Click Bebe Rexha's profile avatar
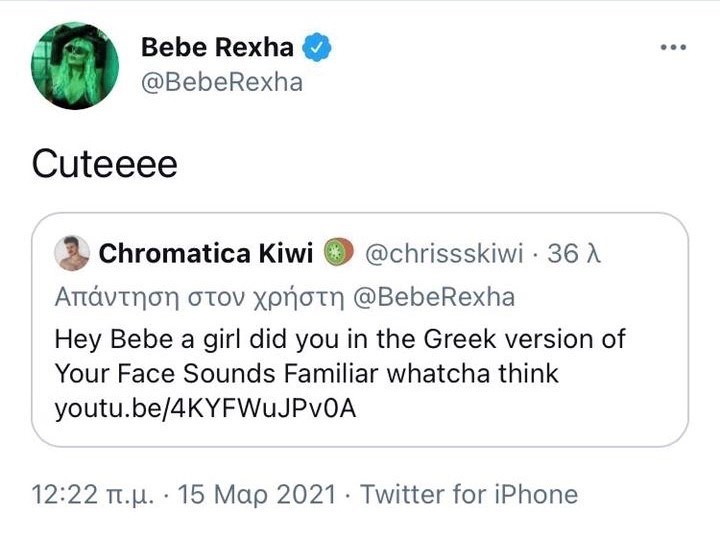The image size is (720, 535). click(x=75, y=65)
